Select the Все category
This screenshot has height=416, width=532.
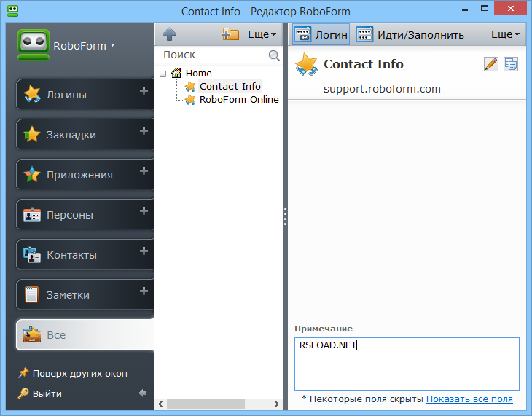[x=85, y=334]
